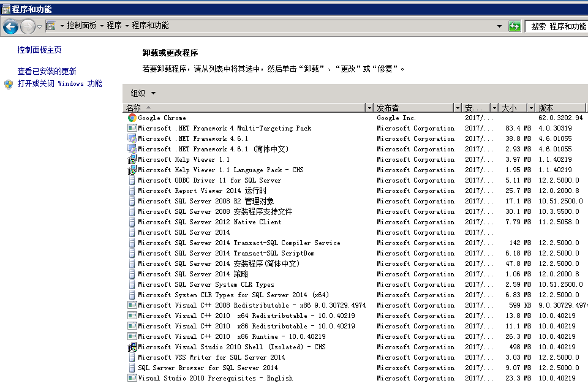Click the Visual C++ 2008 Redistributable icon

[x=132, y=306]
